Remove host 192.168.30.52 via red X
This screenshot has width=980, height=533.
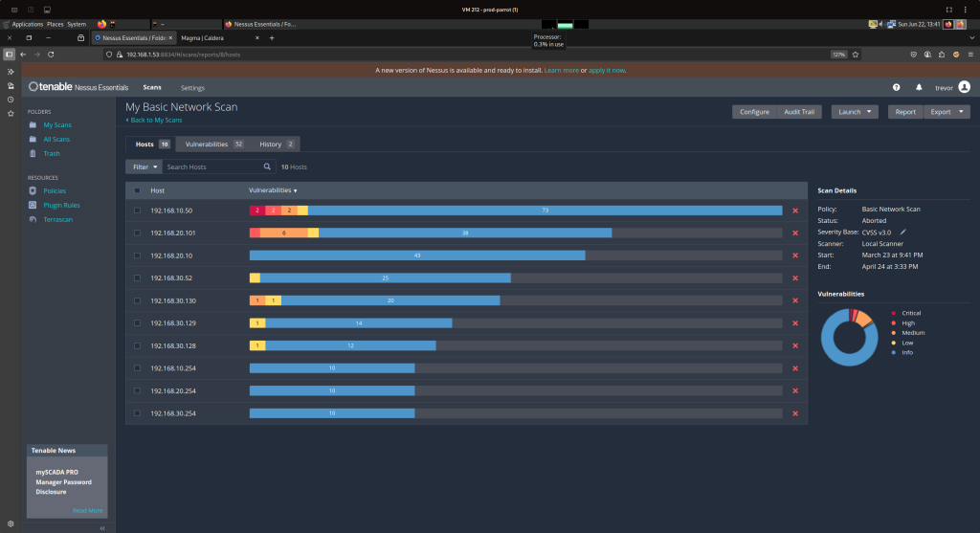[795, 278]
